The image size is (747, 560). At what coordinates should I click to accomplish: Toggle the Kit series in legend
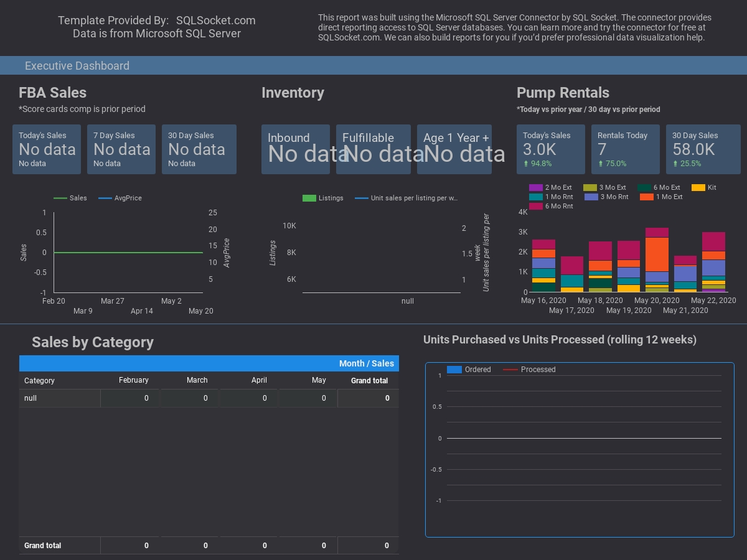pos(698,187)
